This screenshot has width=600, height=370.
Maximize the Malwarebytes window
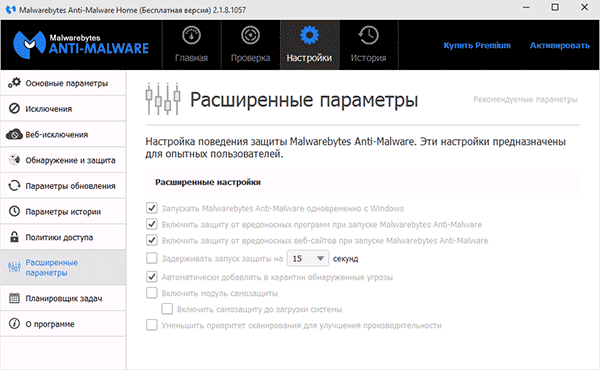click(555, 8)
